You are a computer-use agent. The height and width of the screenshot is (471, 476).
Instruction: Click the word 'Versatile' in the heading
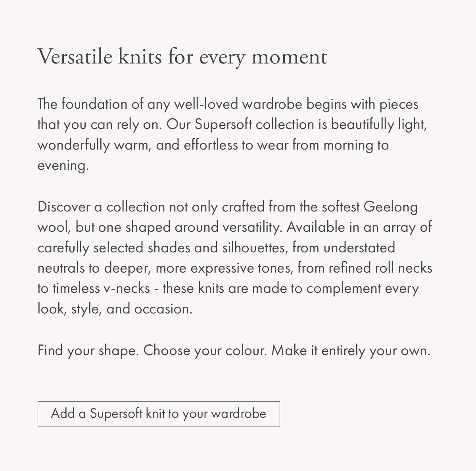click(75, 56)
